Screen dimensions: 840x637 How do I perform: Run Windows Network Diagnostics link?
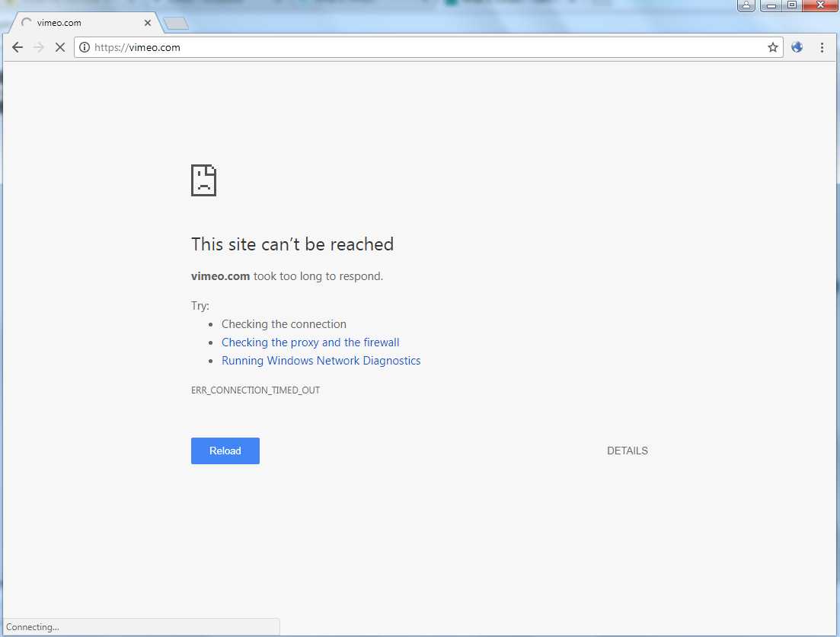tap(321, 361)
